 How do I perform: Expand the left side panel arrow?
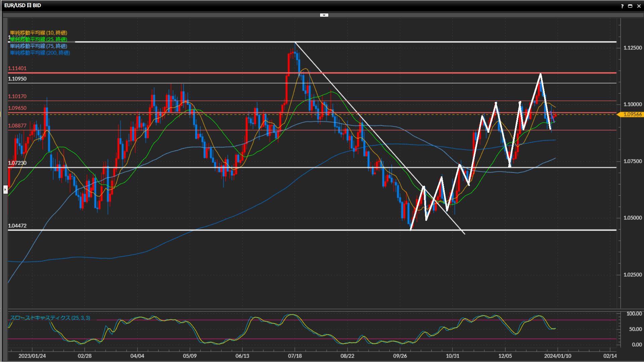click(5, 190)
